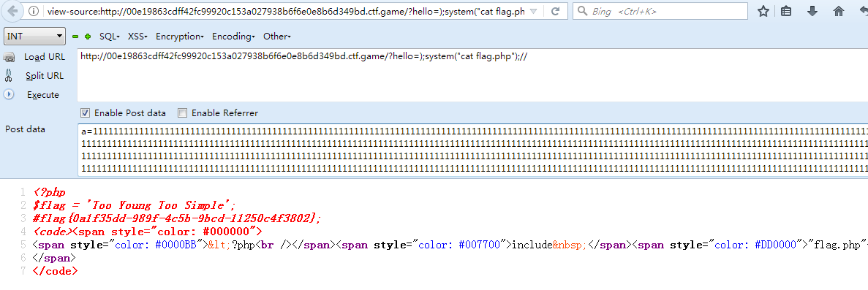Toggle Enable Referrer checkbox
The image size is (868, 290).
(182, 113)
